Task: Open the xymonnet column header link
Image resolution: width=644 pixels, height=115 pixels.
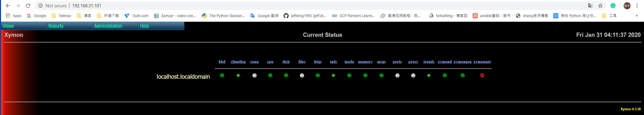Action: [482, 62]
